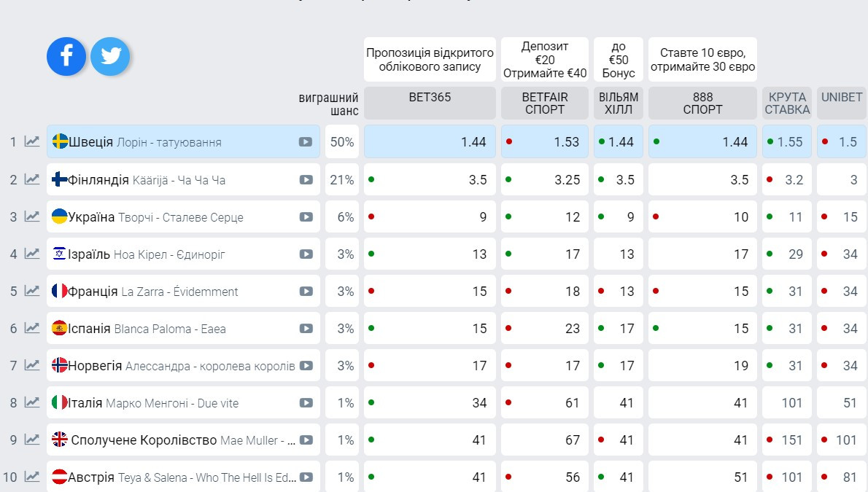Viewport: 868px width, 492px height.
Task: Play the video for Finland's entry
Action: point(306,180)
